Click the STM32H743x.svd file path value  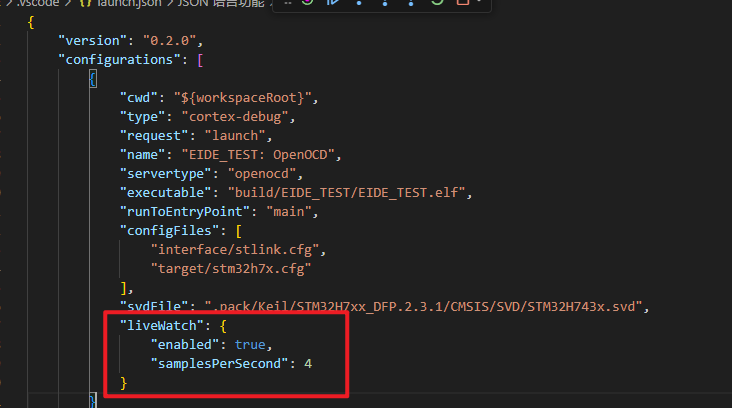coord(424,307)
